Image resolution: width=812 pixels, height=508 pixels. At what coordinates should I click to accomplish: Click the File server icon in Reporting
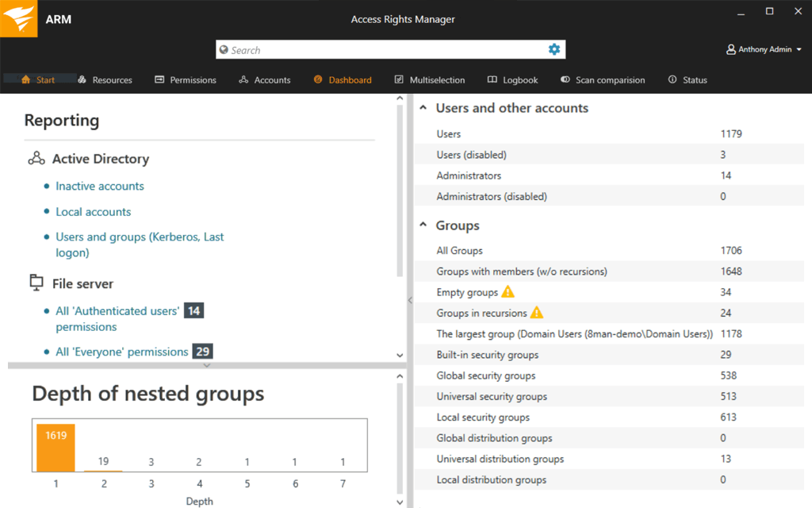tap(35, 283)
